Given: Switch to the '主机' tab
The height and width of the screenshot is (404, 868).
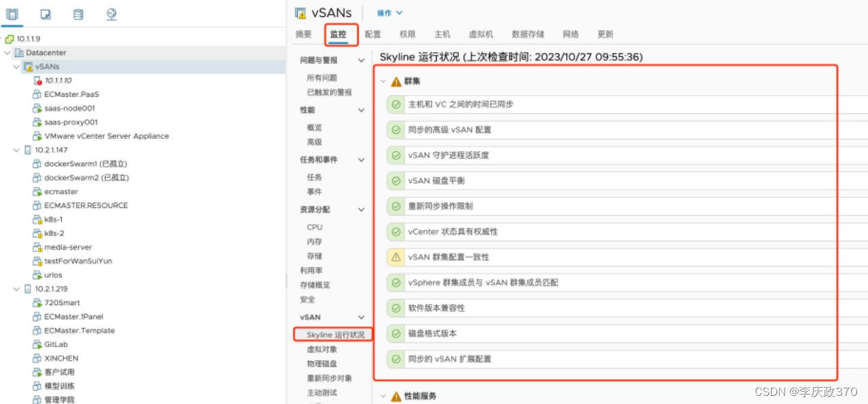Looking at the screenshot, I should point(442,35).
